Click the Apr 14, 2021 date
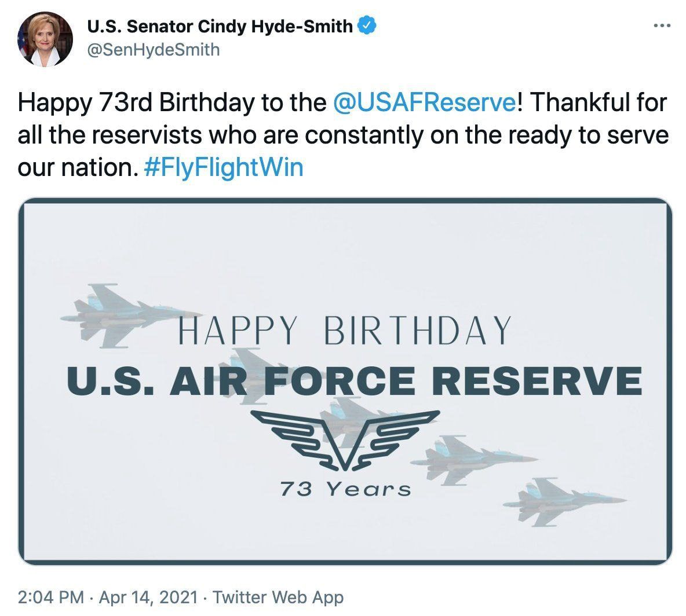The height and width of the screenshot is (616, 686). [148, 597]
